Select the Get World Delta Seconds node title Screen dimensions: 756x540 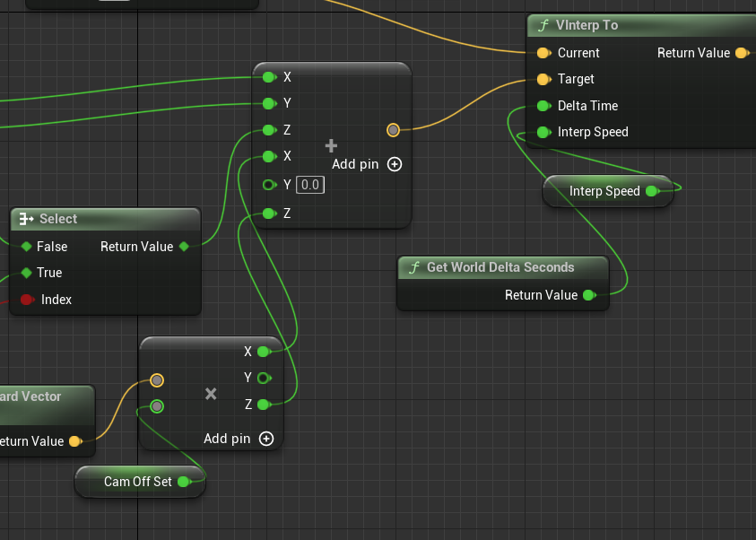(500, 267)
